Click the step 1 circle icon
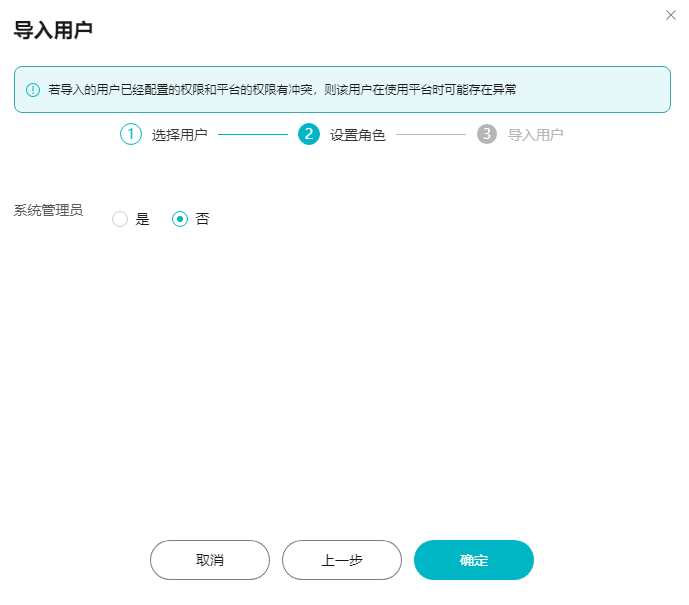689x605 pixels. pos(131,134)
